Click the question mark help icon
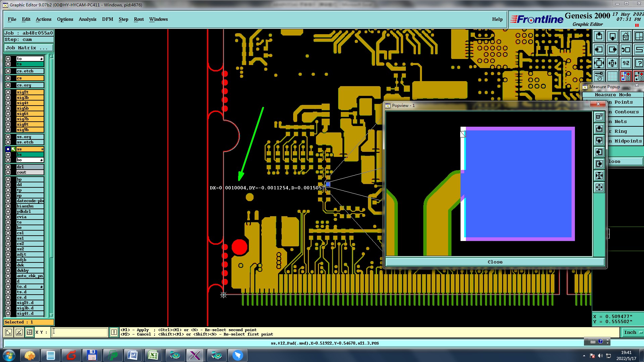644x362 pixels. [639, 63]
